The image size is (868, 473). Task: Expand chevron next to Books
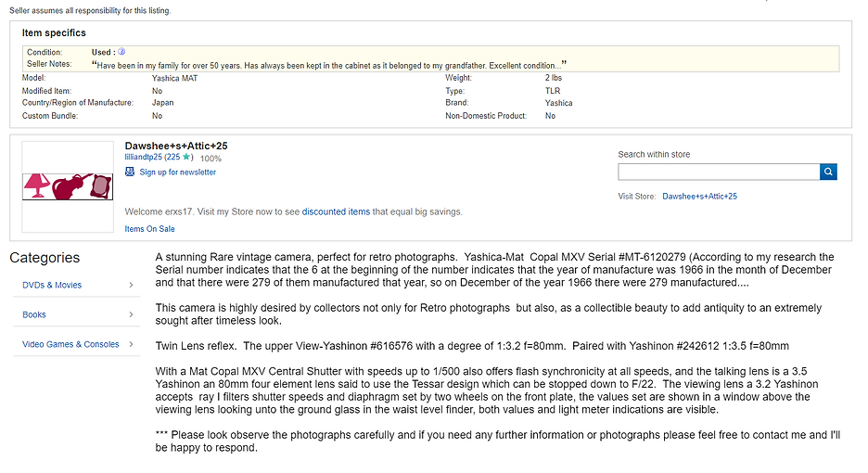pos(131,314)
